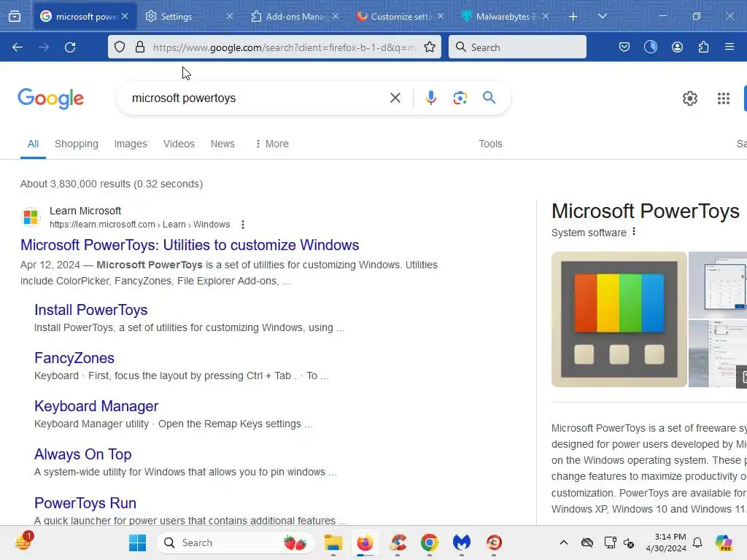The image size is (747, 560).
Task: Open a new browser tab
Action: (573, 16)
